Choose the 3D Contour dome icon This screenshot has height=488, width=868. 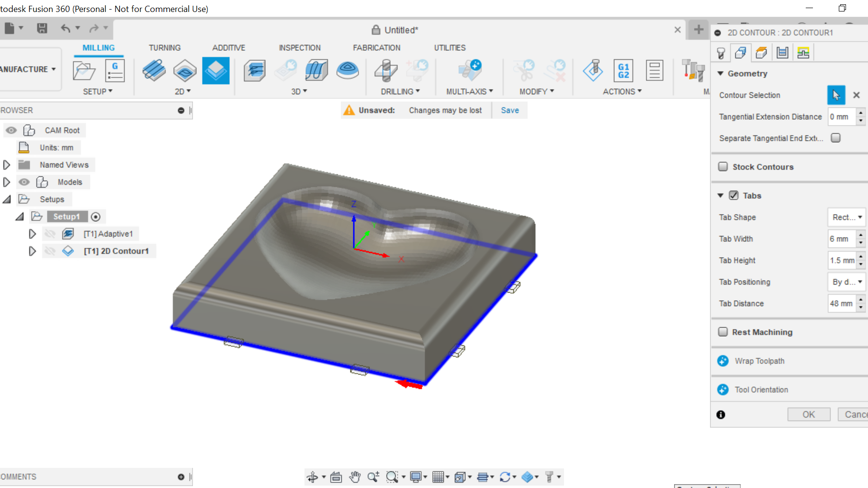348,71
